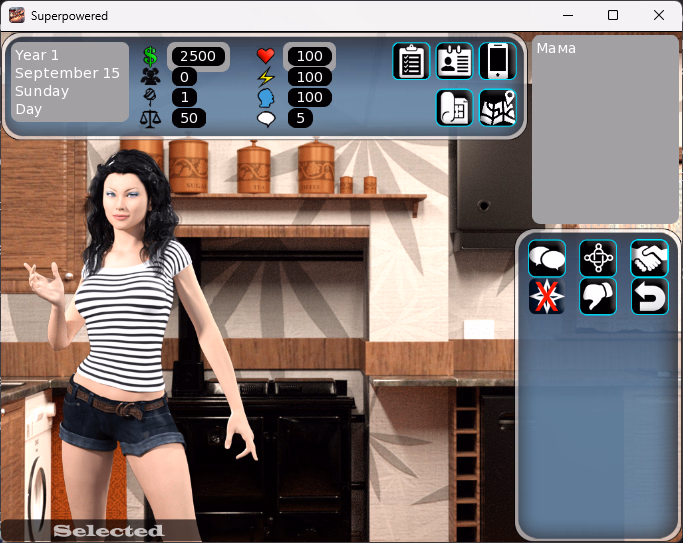
Task: Click the crossed-out red X star icon
Action: [547, 297]
